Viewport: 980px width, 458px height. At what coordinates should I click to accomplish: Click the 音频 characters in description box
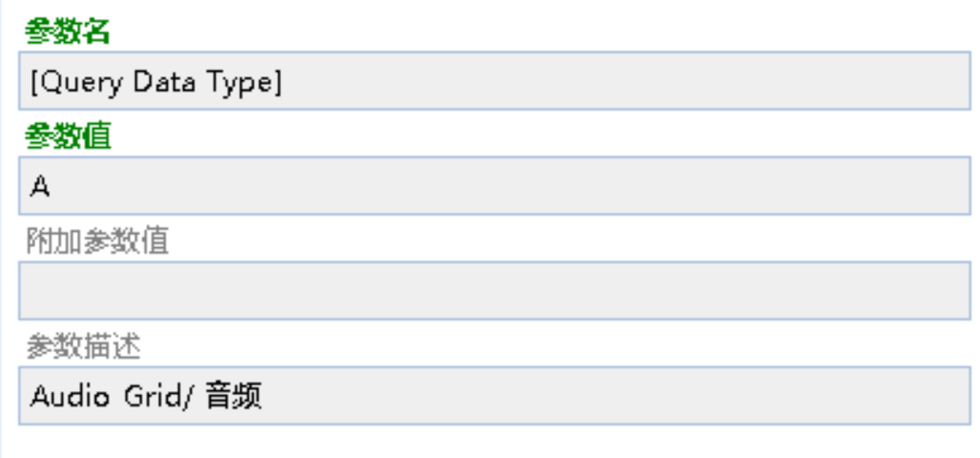pyautogui.click(x=234, y=396)
